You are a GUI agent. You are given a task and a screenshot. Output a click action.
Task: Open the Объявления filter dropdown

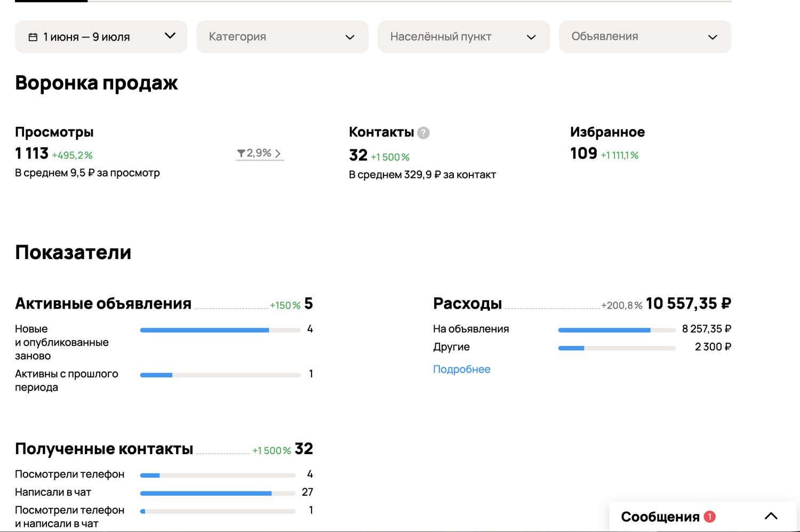coord(645,37)
